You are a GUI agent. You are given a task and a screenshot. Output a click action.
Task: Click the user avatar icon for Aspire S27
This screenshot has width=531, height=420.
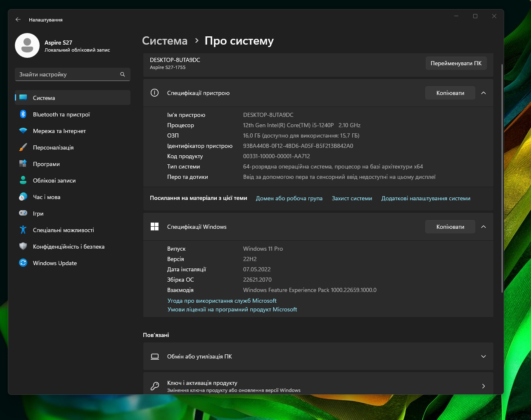[27, 45]
